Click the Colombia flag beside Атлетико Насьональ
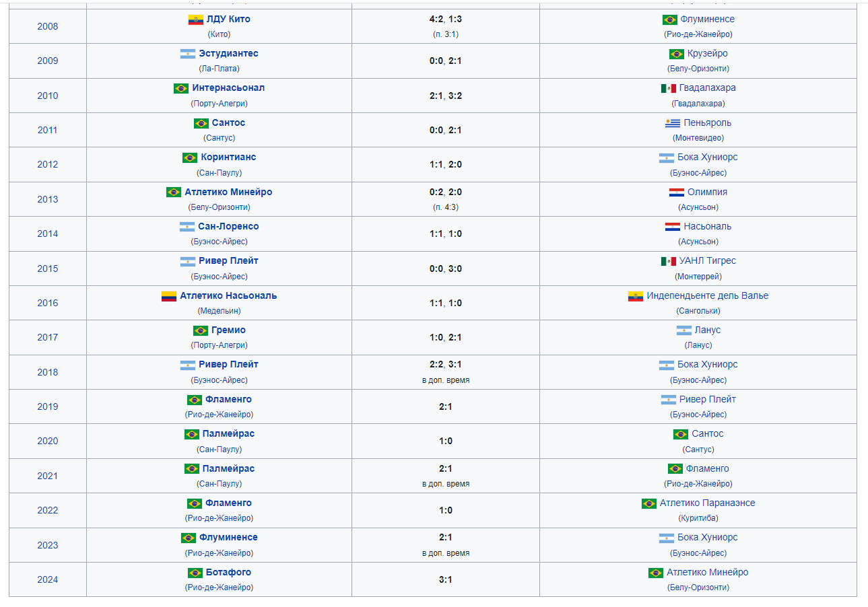 (168, 296)
